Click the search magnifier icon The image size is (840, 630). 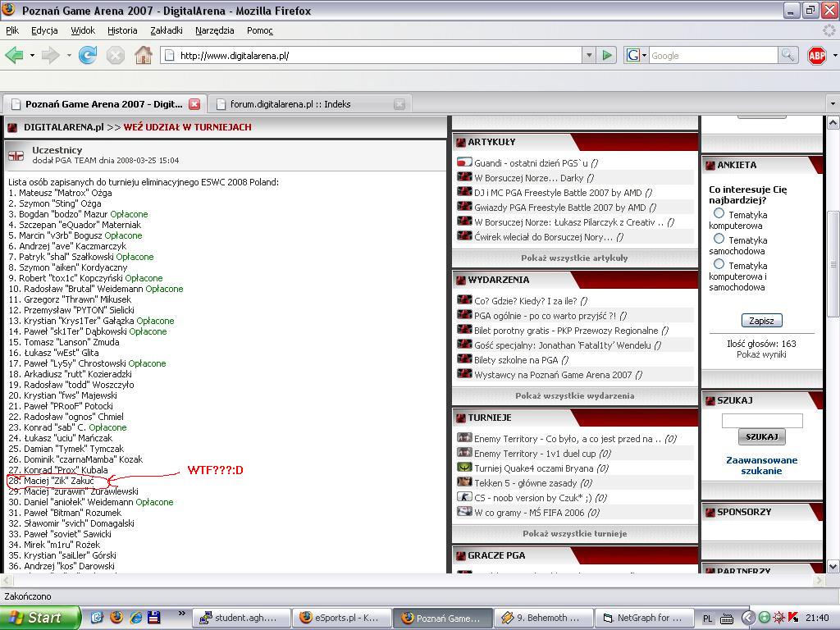point(787,55)
